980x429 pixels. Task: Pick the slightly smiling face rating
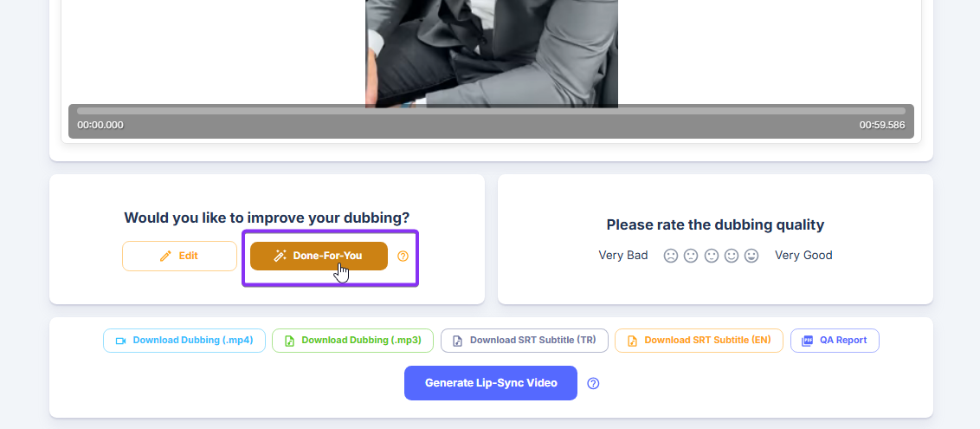(x=732, y=256)
